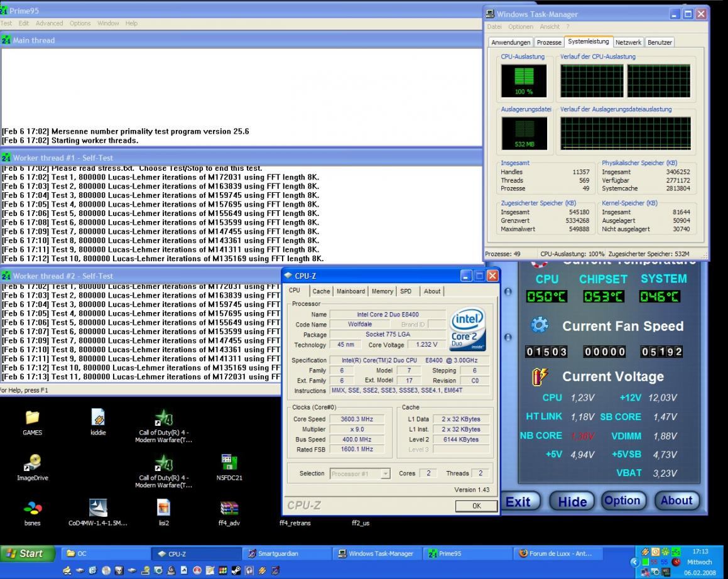This screenshot has width=728, height=579.
Task: Open the N5FDC21 desktop icon
Action: tap(229, 463)
